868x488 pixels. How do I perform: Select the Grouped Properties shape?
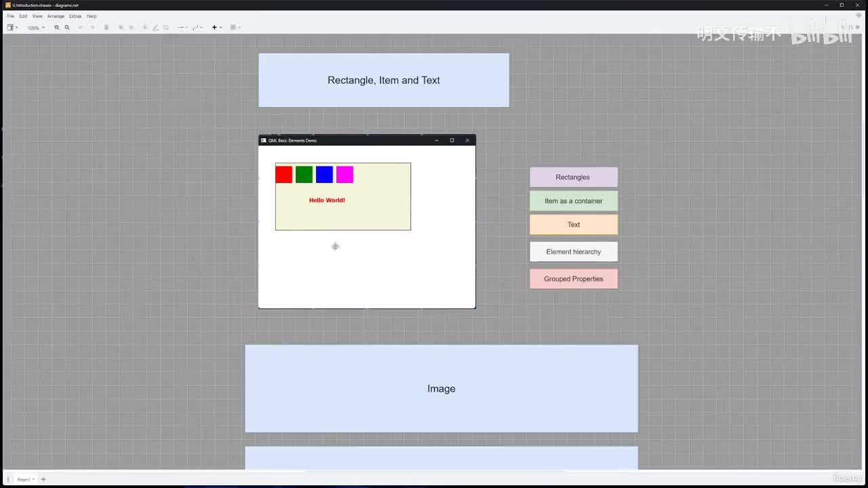click(x=574, y=279)
